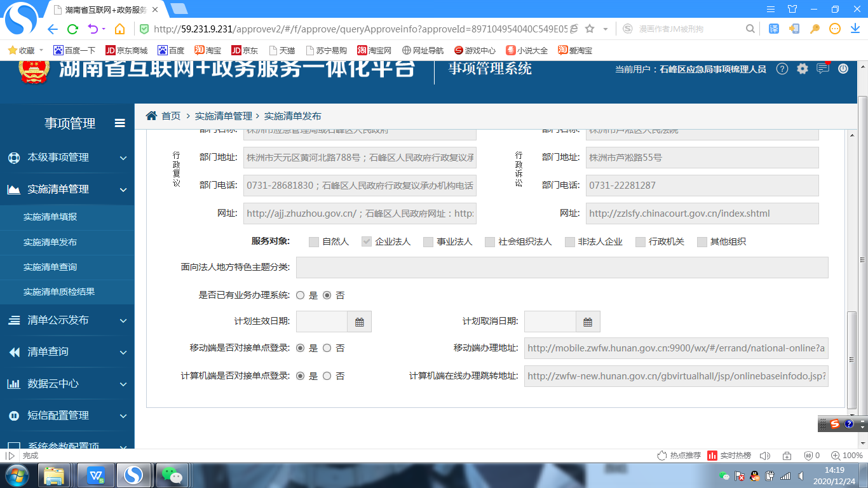This screenshot has height=488, width=868.
Task: Expand the 清单公示发布 sidebar section
Action: (x=67, y=320)
